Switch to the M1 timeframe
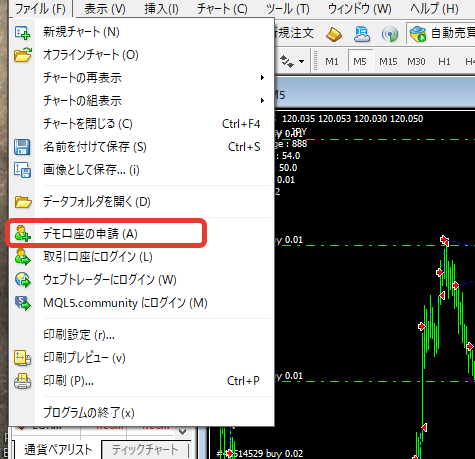Viewport: 475px width, 459px height. point(332,62)
